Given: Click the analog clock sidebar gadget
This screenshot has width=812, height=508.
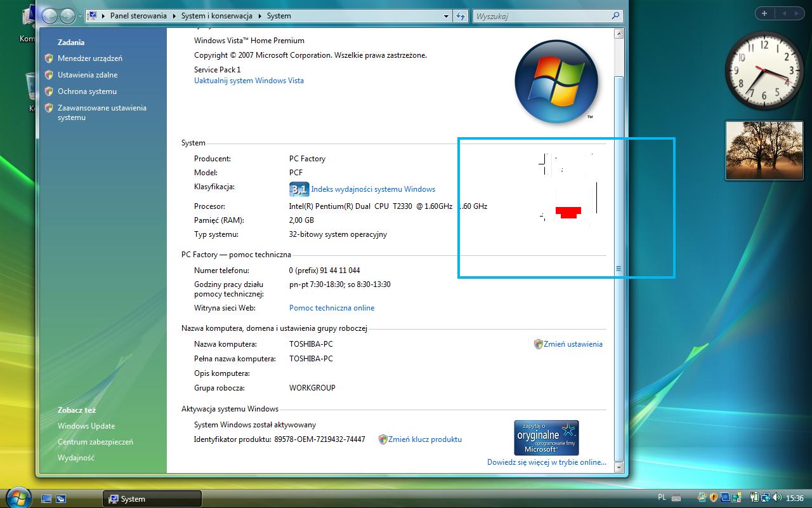Looking at the screenshot, I should tap(764, 70).
